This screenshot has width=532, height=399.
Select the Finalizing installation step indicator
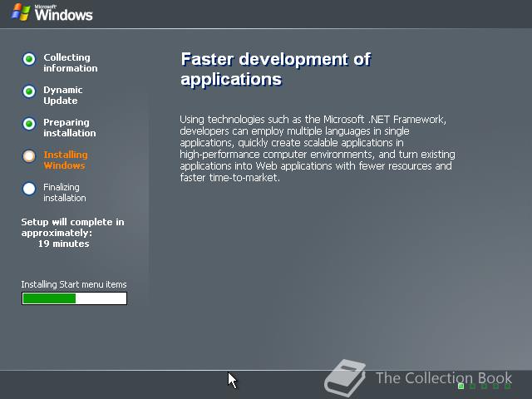(29, 189)
